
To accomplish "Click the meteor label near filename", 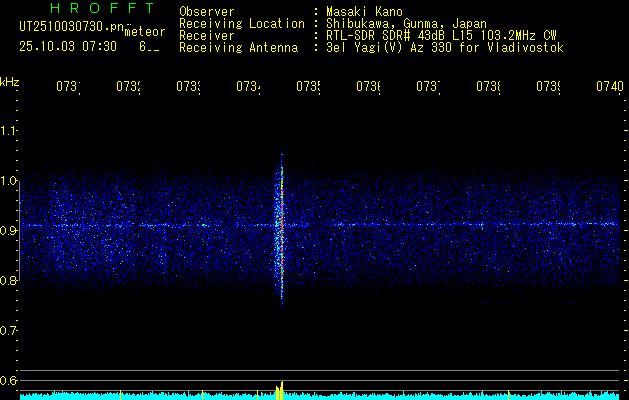I will (144, 32).
